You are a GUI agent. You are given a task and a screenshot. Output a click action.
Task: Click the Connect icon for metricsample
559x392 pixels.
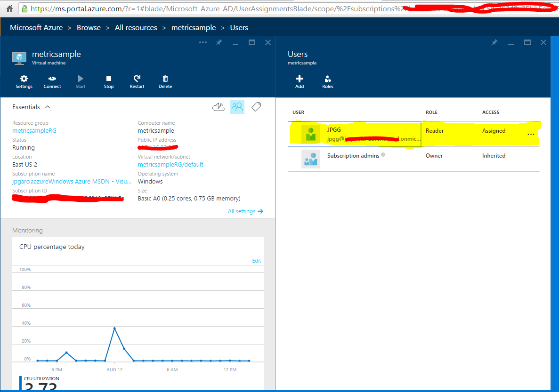coord(52,81)
